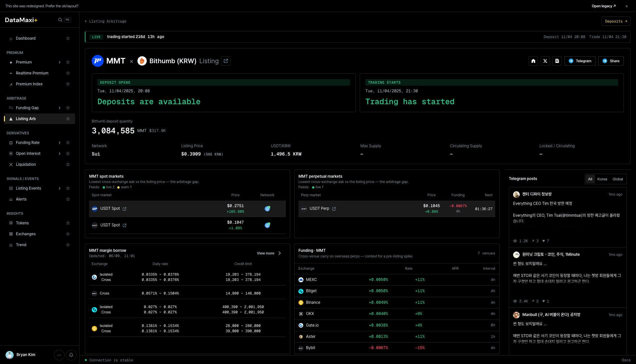Open external link icon beside Bithumb Listing title
The image size is (636, 364).
pyautogui.click(x=226, y=61)
